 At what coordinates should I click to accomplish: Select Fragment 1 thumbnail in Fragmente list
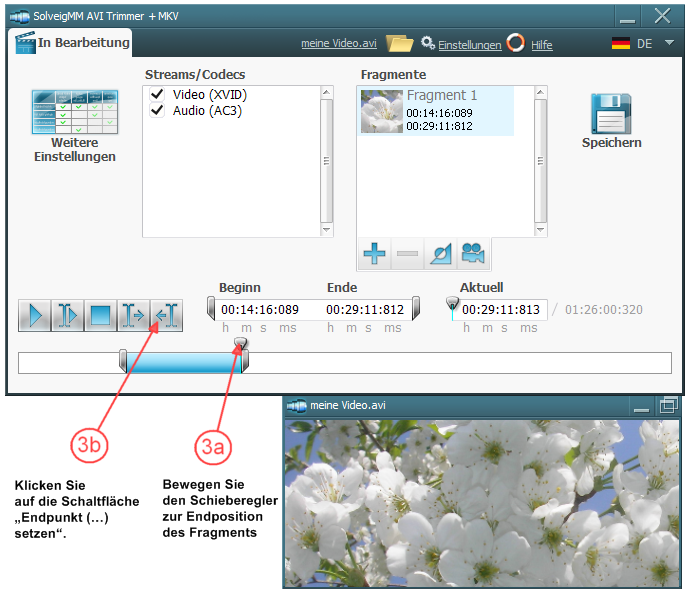(381, 111)
